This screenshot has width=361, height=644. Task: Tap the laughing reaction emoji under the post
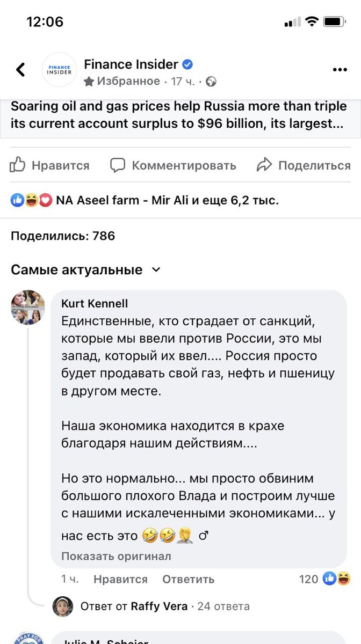tap(31, 200)
